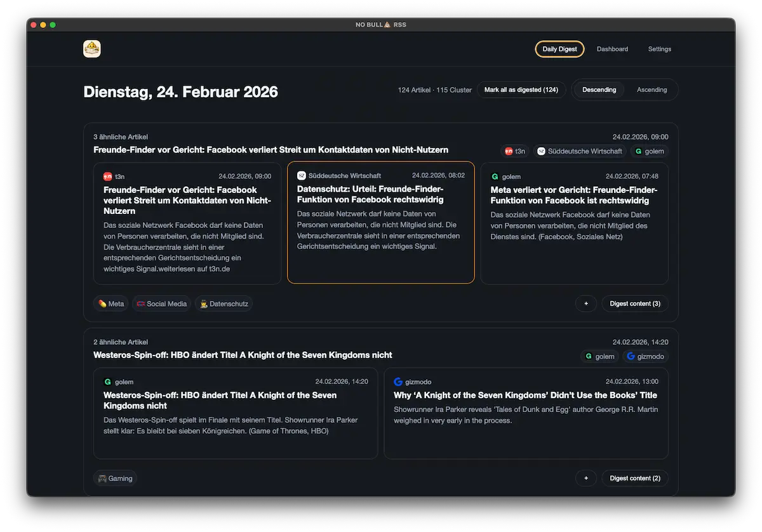Click the Social Media tag badge

coord(161,303)
